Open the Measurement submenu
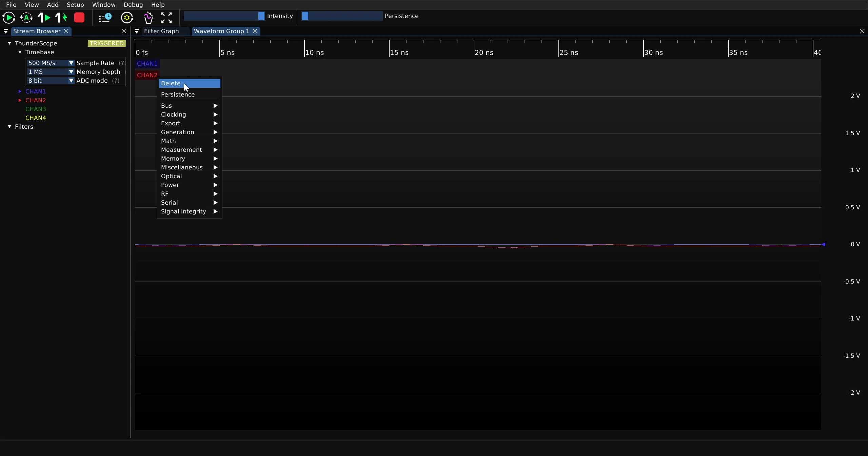This screenshot has height=456, width=868. click(x=190, y=150)
